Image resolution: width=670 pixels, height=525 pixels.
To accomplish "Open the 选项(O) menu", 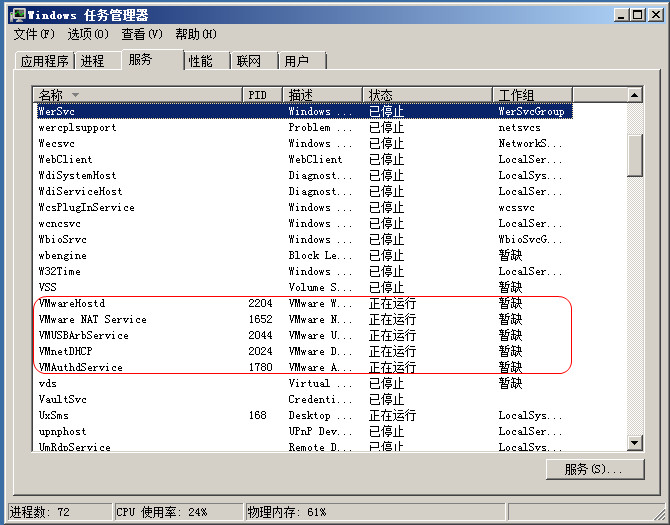I will click(x=88, y=35).
